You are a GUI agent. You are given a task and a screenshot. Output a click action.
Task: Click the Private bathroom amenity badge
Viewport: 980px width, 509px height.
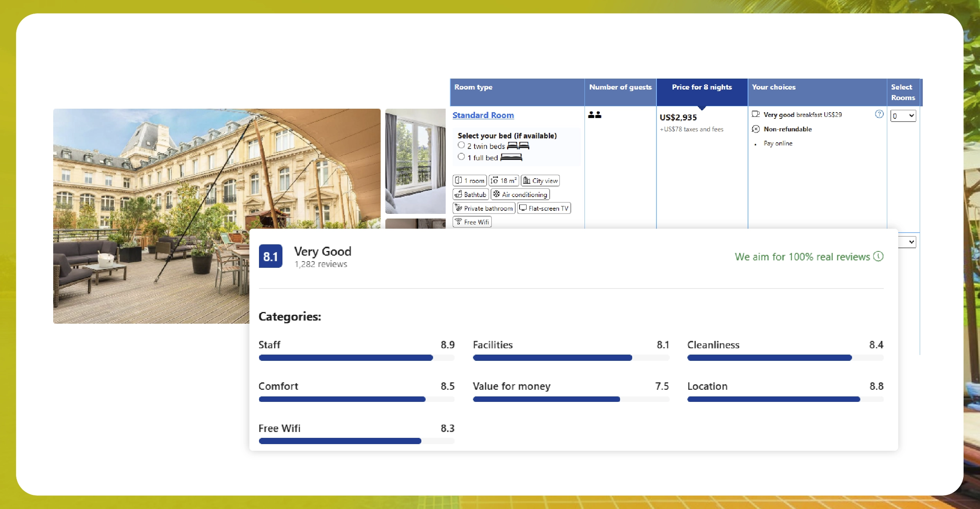pyautogui.click(x=484, y=208)
